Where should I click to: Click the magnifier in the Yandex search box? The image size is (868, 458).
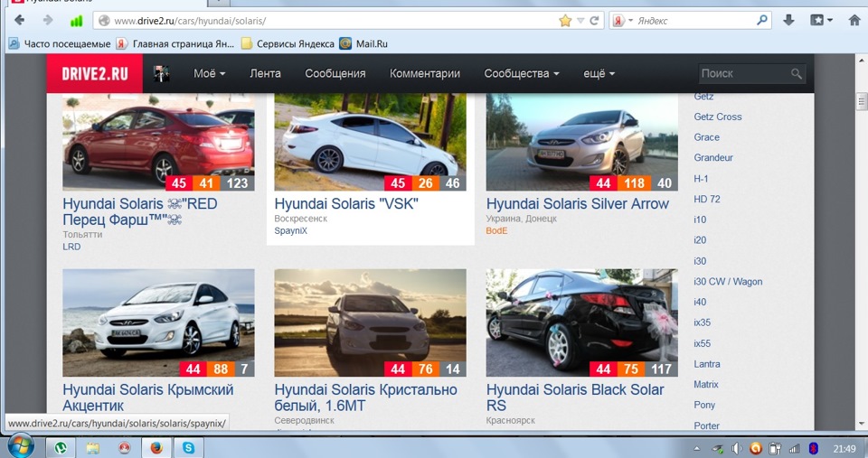click(x=762, y=20)
